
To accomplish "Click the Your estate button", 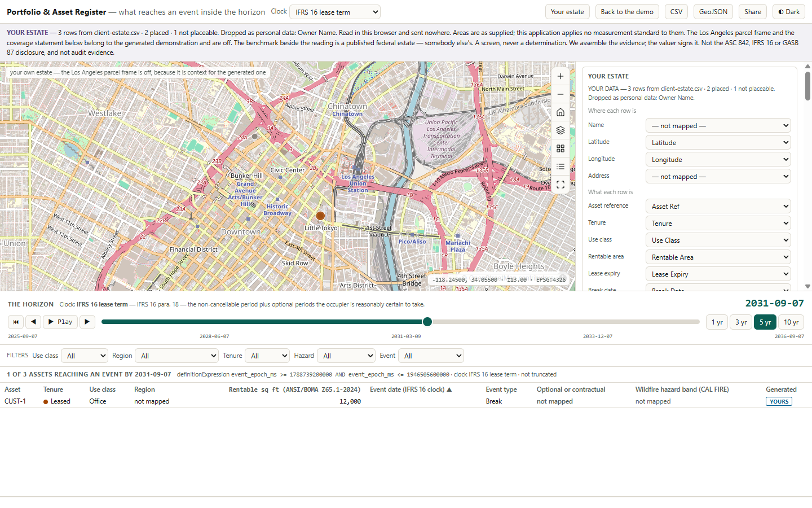I will pyautogui.click(x=567, y=12).
